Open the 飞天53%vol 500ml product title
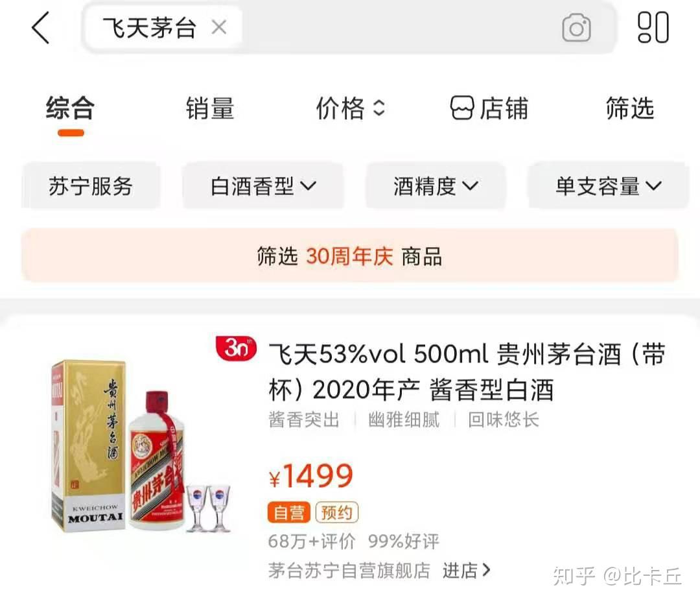The height and width of the screenshot is (605, 700). tap(467, 372)
